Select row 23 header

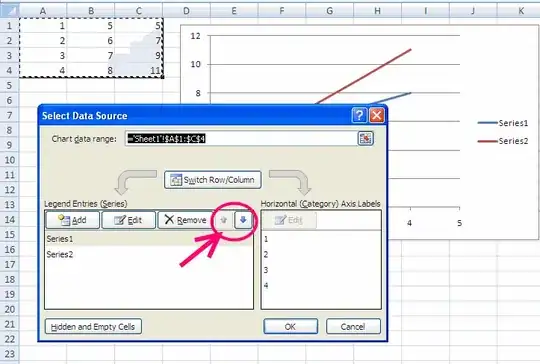9,354
